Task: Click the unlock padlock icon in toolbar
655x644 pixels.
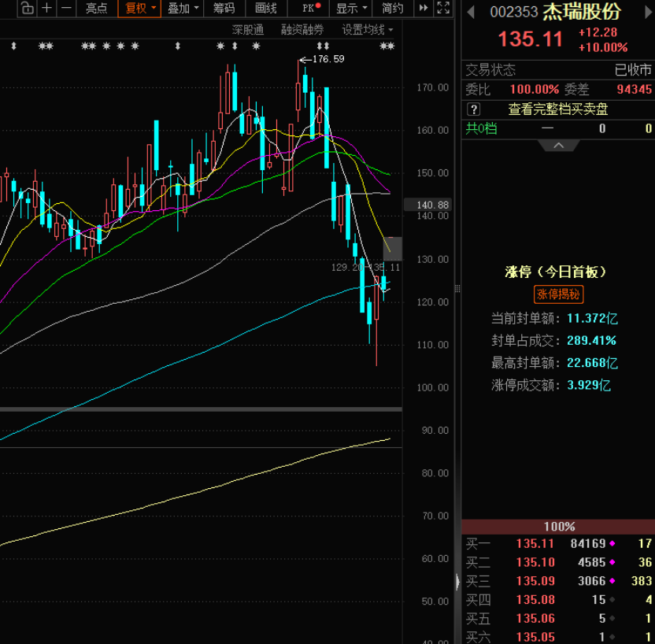Action: (27, 8)
